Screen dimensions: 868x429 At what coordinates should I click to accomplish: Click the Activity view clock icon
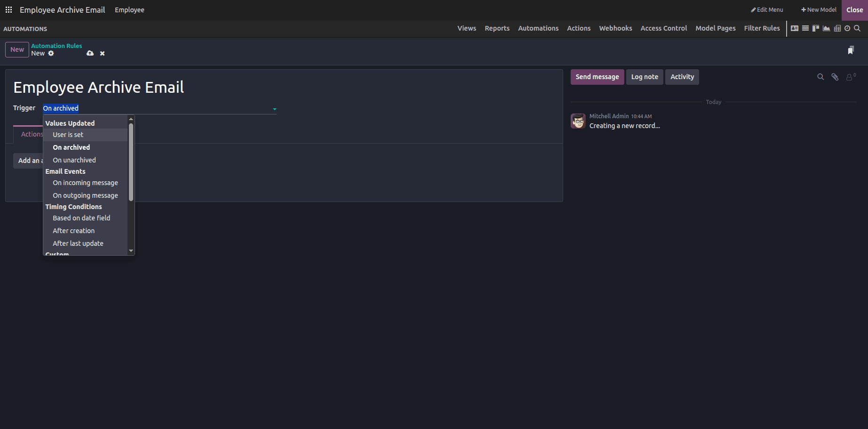pos(847,28)
